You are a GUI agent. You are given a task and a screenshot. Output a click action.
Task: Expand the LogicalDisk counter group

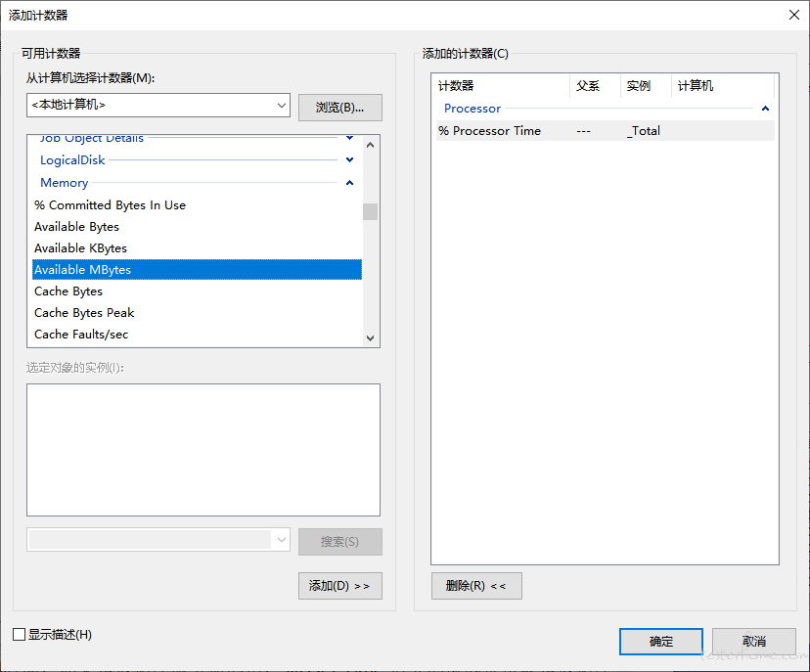point(349,159)
